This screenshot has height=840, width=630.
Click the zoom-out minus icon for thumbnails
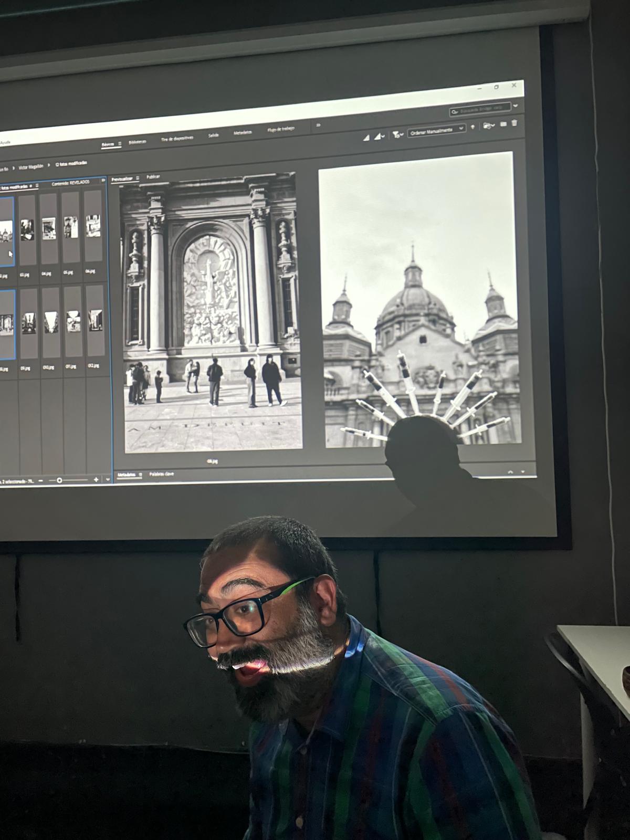(40, 480)
